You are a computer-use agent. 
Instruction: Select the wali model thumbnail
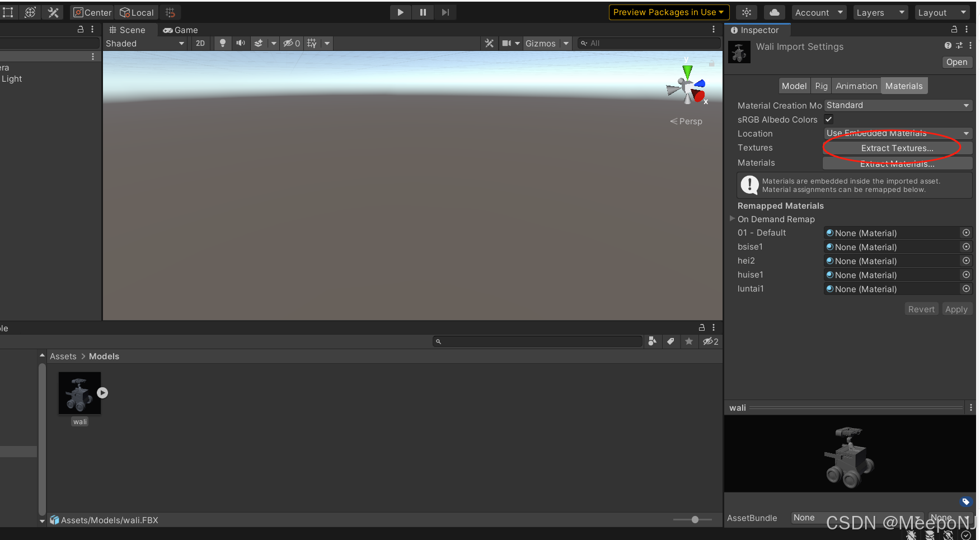coord(79,393)
